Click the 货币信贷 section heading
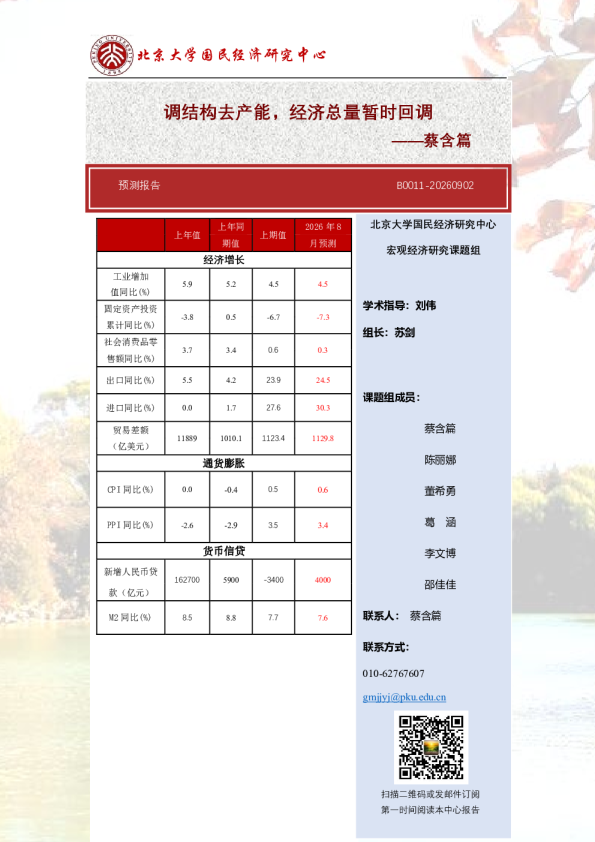595x842 pixels. tap(224, 551)
